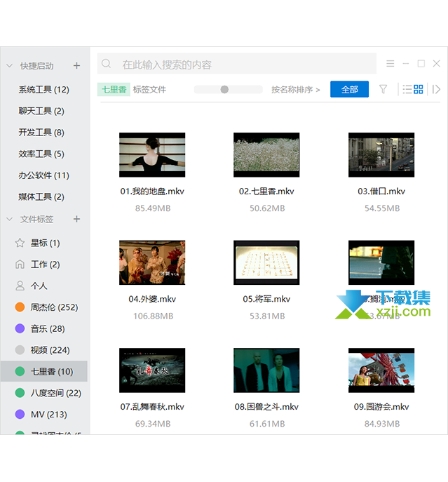The height and width of the screenshot is (482, 448).
Task: Open thumbnail of 02.七里香.mkv
Action: tap(266, 155)
